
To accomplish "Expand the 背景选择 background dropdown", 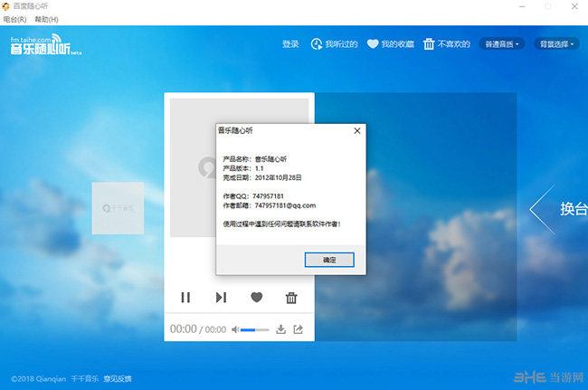I will pyautogui.click(x=556, y=44).
